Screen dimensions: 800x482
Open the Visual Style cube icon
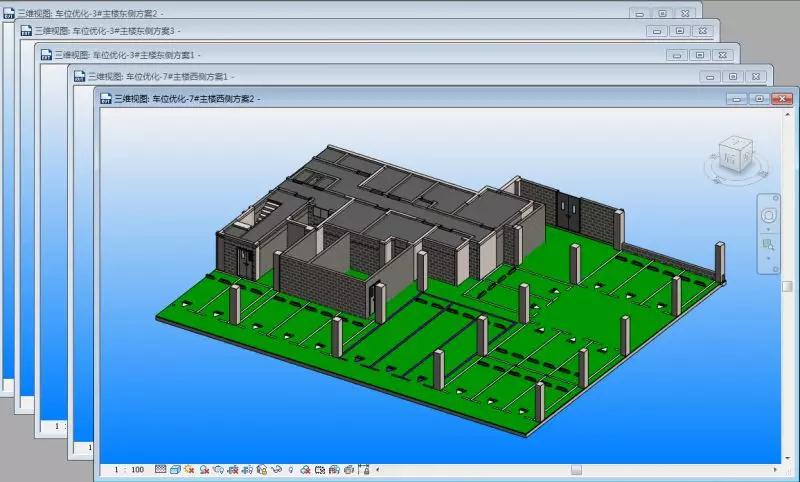click(x=175, y=469)
